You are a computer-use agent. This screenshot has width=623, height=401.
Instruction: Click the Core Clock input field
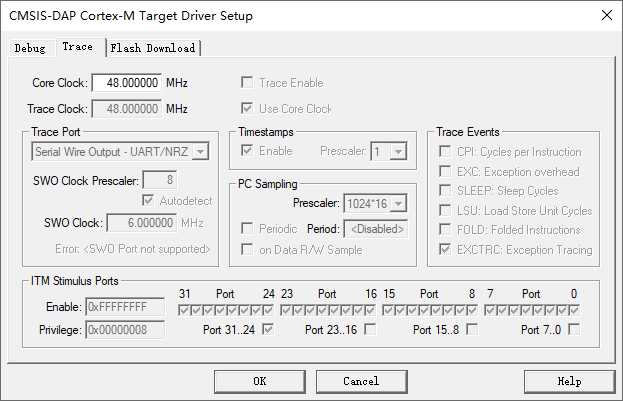[x=127, y=83]
